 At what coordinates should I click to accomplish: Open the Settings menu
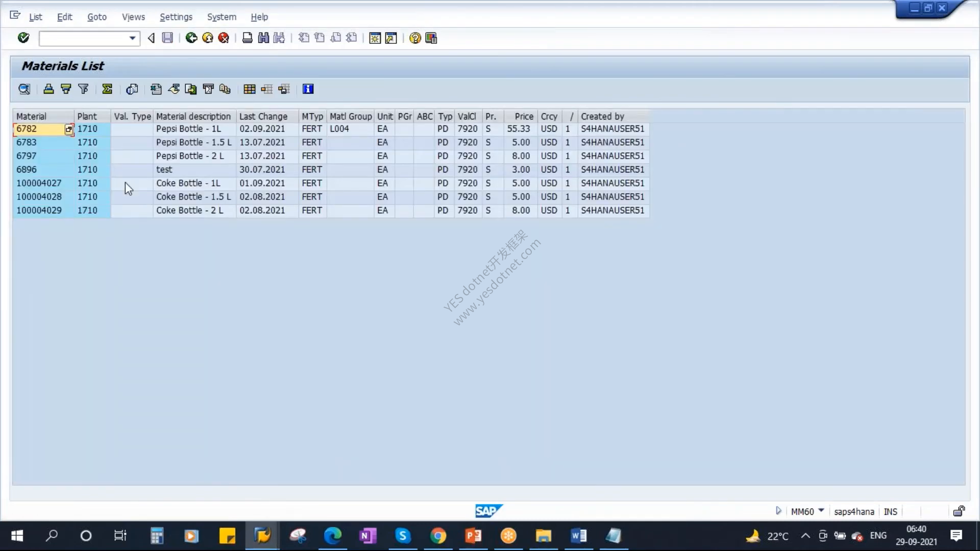coord(176,17)
